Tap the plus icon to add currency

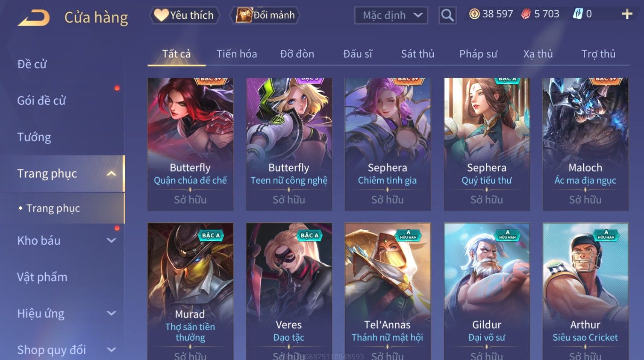627,14
